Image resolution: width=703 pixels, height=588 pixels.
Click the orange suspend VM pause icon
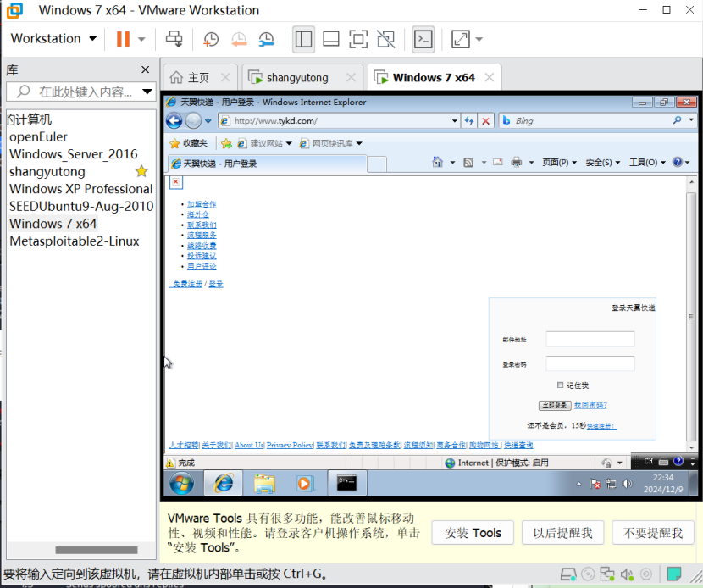123,39
